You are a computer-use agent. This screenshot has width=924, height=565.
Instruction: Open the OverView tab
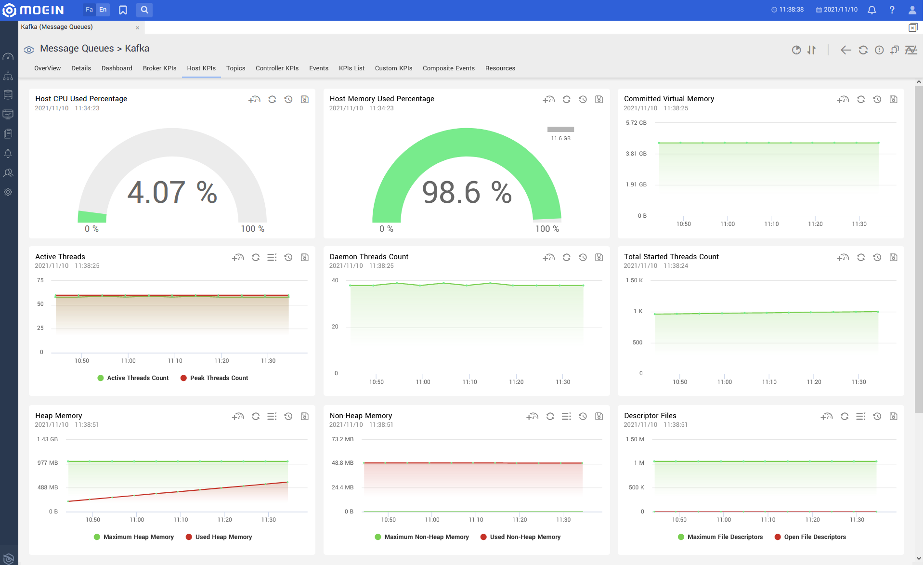tap(47, 68)
